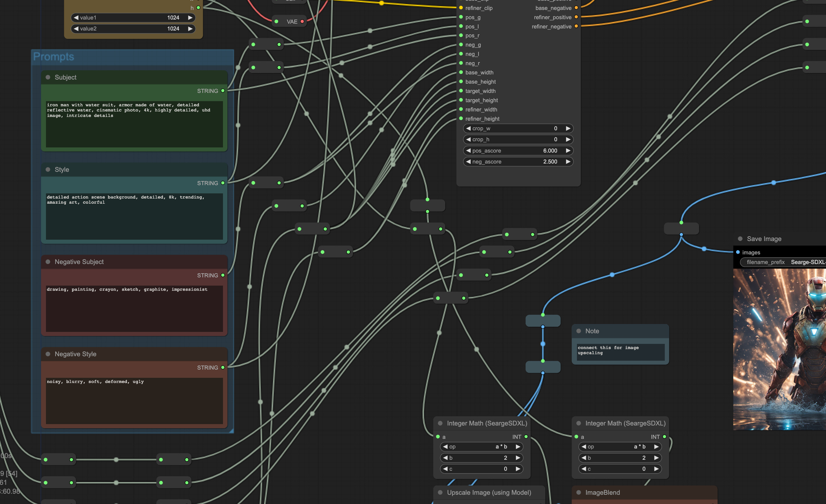Increase b in left Integer Math node

[518, 458]
